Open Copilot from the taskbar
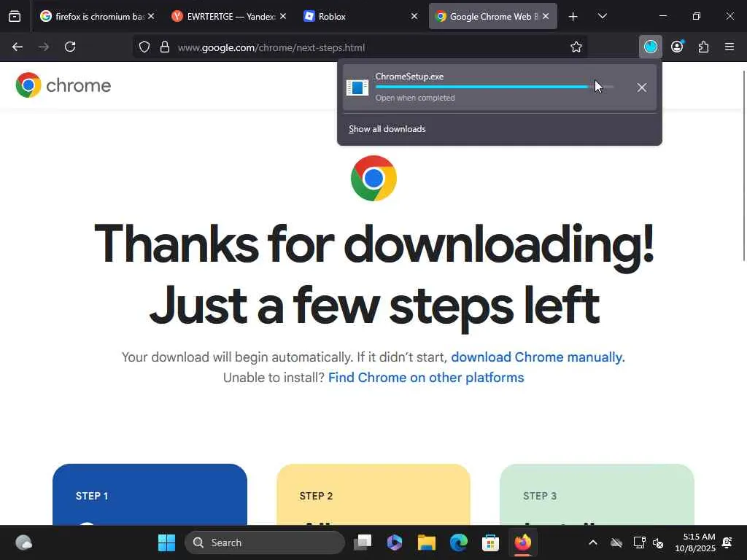 [x=395, y=542]
